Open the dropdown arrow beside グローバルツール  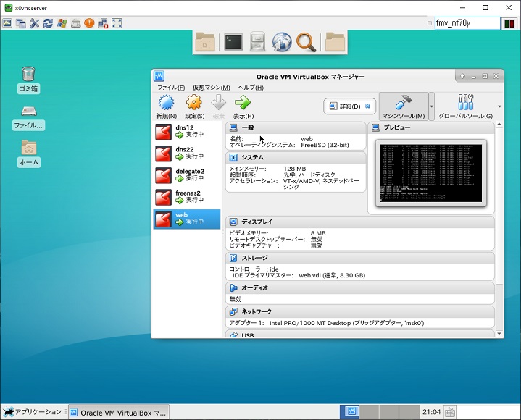[x=499, y=106]
